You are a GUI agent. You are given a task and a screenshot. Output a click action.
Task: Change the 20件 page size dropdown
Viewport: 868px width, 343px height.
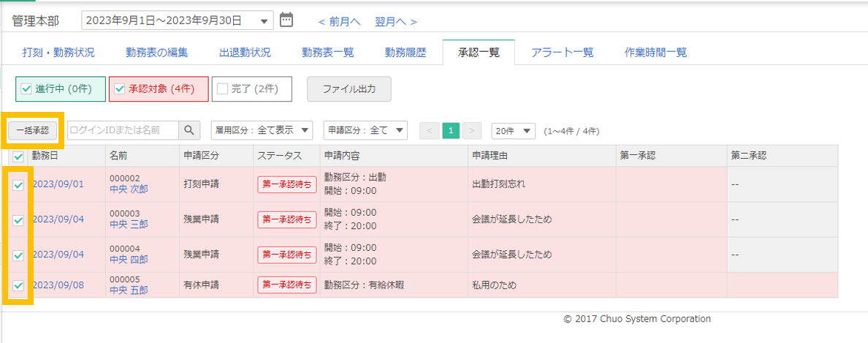click(514, 131)
